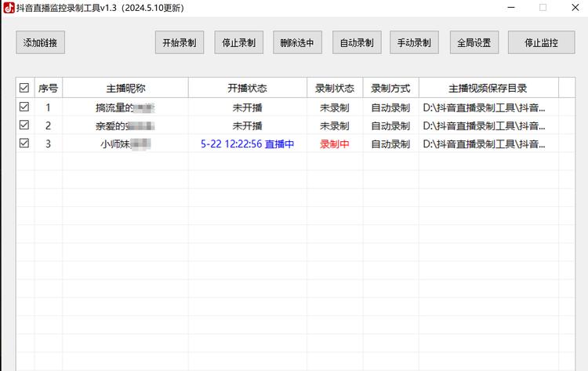Viewport: 588px width, 371px height.
Task: Uncheck the checkbox for row 2
Action: [24, 125]
